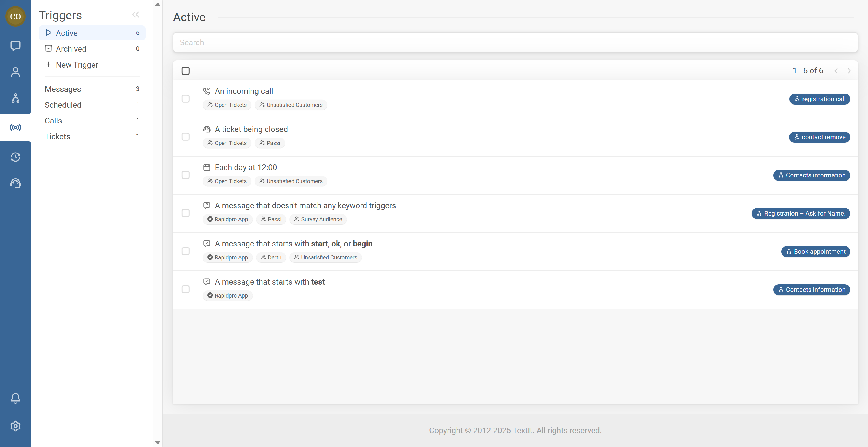
Task: Click New Trigger in the side menu
Action: pyautogui.click(x=77, y=65)
